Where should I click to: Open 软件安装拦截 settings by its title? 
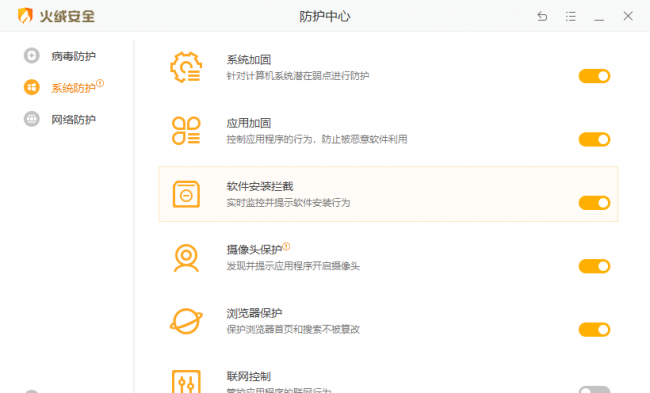[260, 187]
